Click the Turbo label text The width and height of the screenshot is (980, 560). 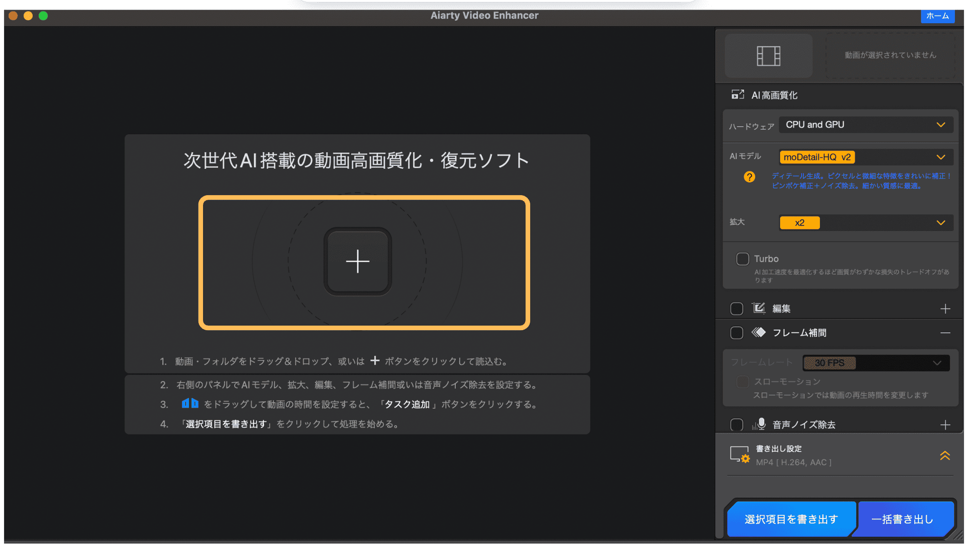point(766,259)
